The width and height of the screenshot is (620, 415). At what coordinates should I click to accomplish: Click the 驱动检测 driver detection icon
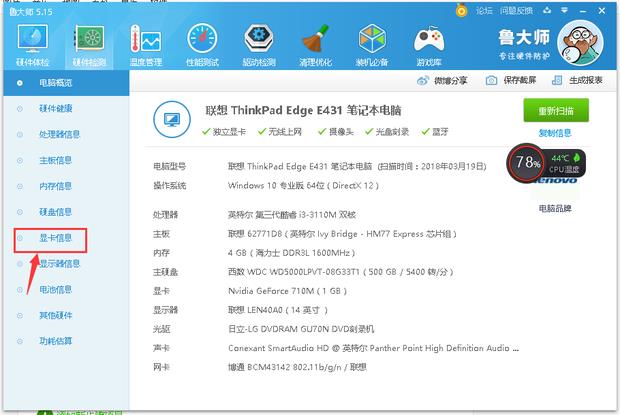(258, 42)
